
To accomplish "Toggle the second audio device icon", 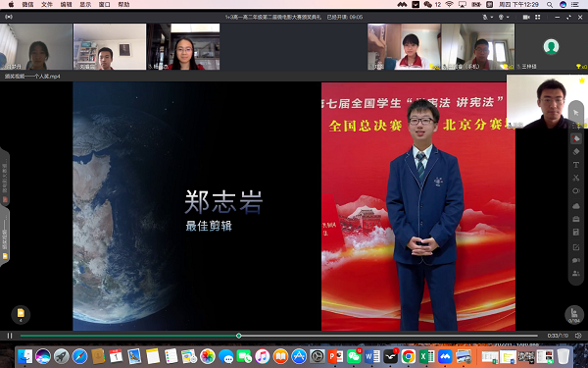I will tap(501, 17).
